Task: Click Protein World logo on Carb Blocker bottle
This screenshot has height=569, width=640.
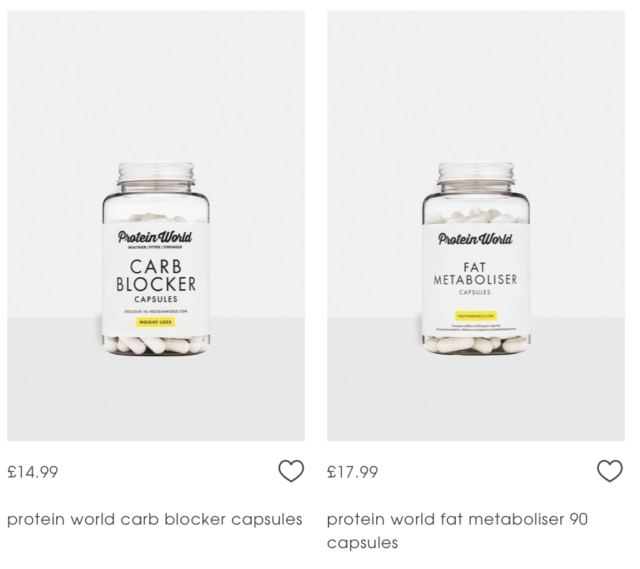Action: pos(155,237)
